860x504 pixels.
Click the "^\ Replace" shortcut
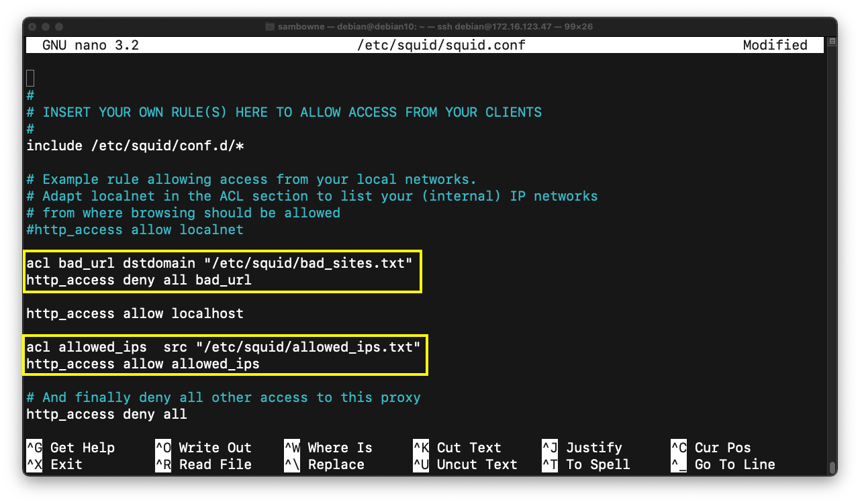point(324,464)
